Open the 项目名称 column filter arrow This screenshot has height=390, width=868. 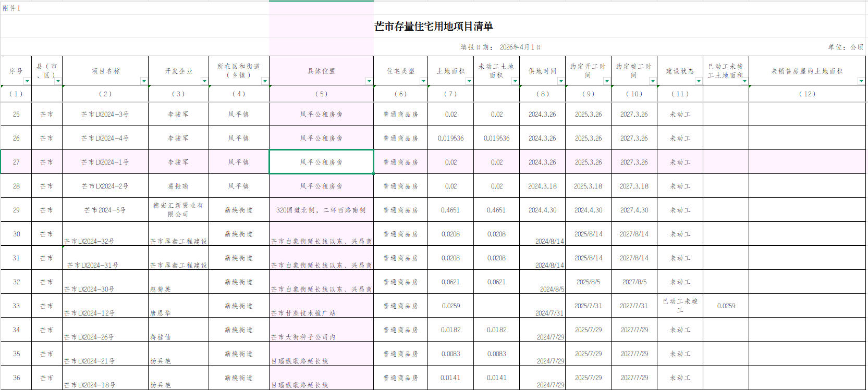(144, 81)
